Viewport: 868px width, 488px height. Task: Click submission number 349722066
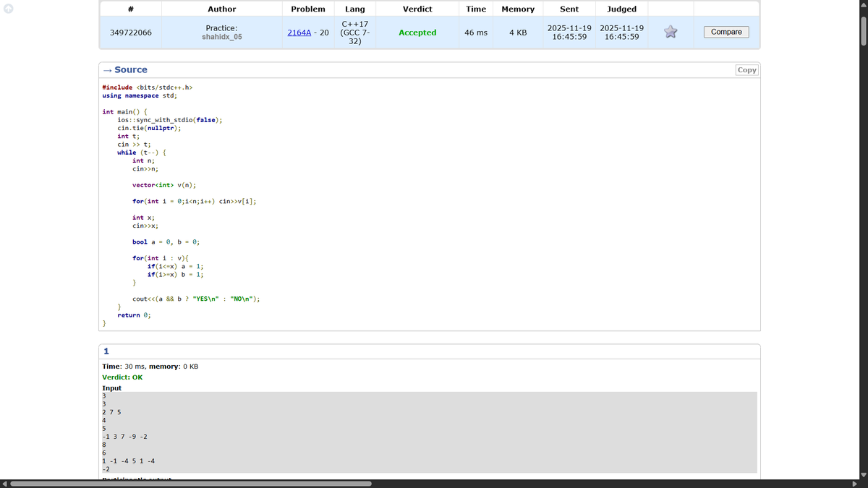pyautogui.click(x=130, y=33)
